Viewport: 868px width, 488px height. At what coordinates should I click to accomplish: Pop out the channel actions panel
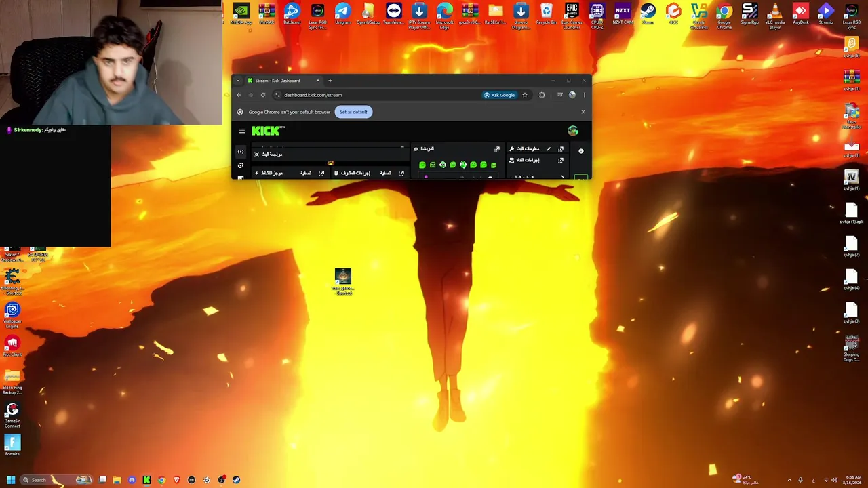click(x=561, y=161)
